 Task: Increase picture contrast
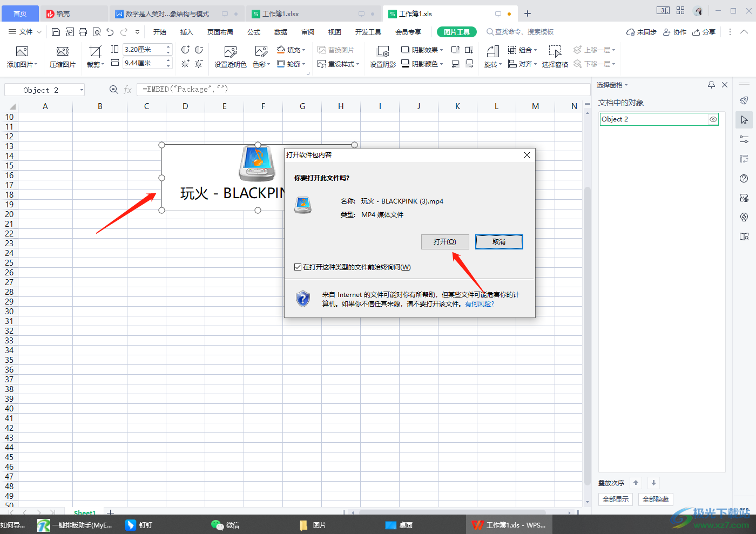coord(185,50)
